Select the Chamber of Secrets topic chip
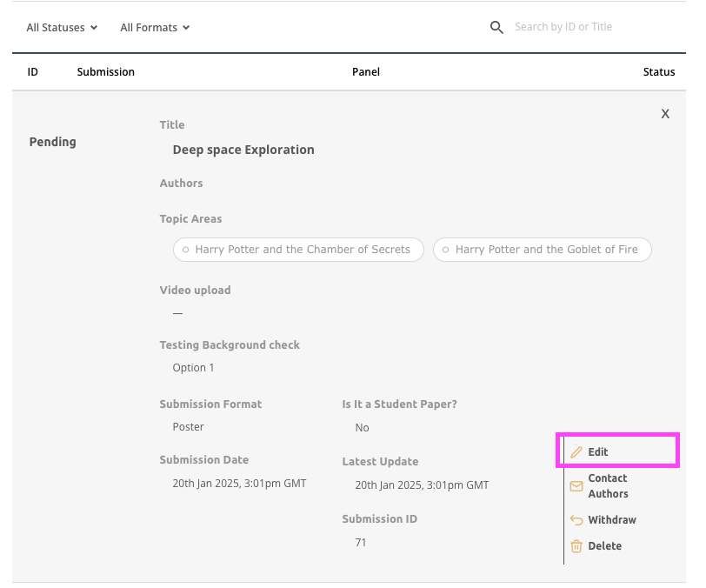The image size is (706, 588). coord(298,250)
